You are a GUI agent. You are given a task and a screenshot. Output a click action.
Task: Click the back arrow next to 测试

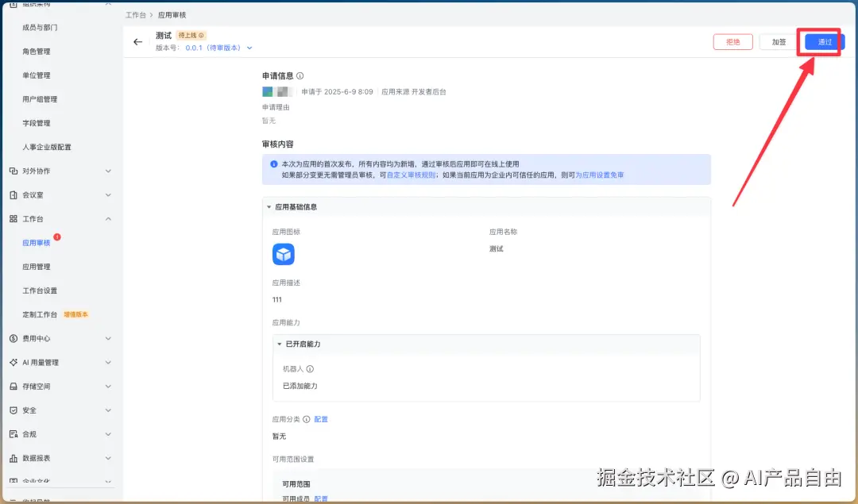[138, 41]
